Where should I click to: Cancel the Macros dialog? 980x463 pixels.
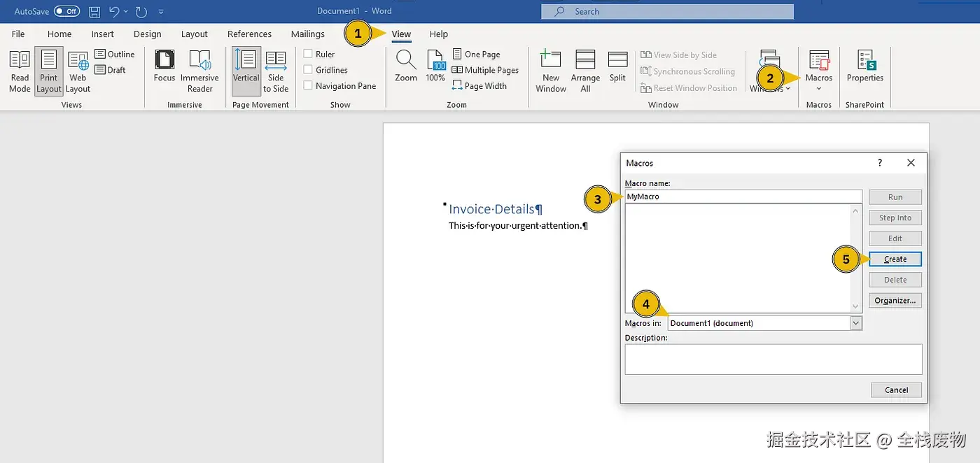tap(896, 390)
